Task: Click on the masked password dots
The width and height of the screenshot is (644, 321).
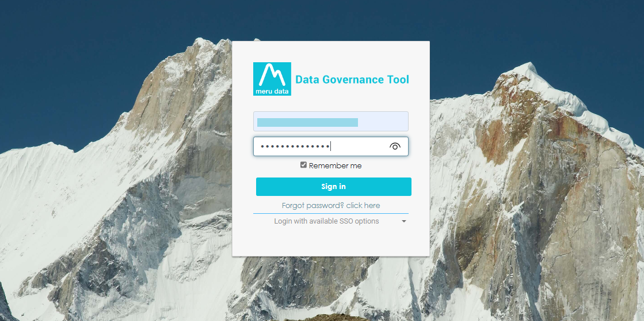Action: pyautogui.click(x=294, y=146)
